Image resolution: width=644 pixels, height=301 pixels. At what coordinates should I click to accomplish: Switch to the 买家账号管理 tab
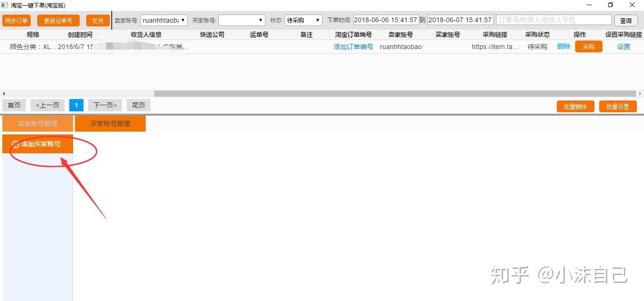pos(110,124)
